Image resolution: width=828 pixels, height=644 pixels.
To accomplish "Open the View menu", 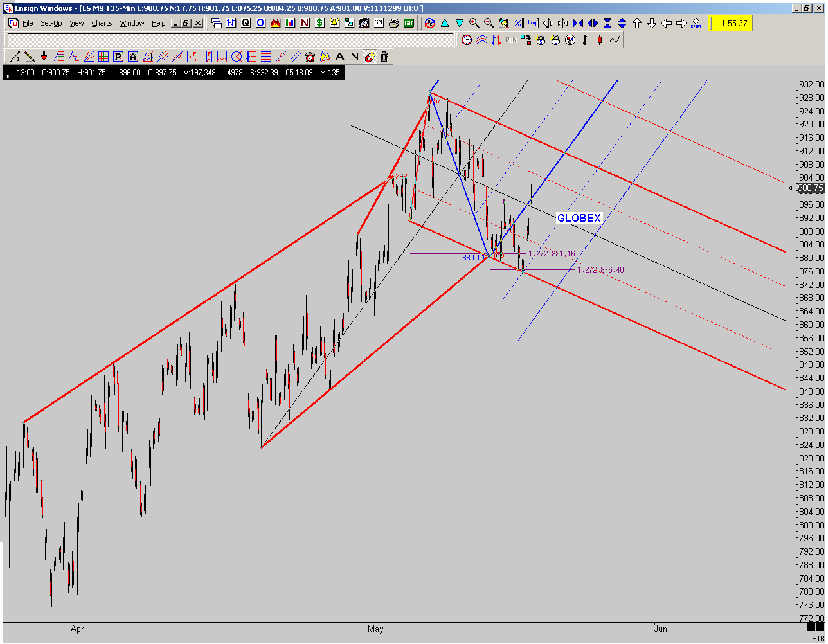I will pos(76,23).
